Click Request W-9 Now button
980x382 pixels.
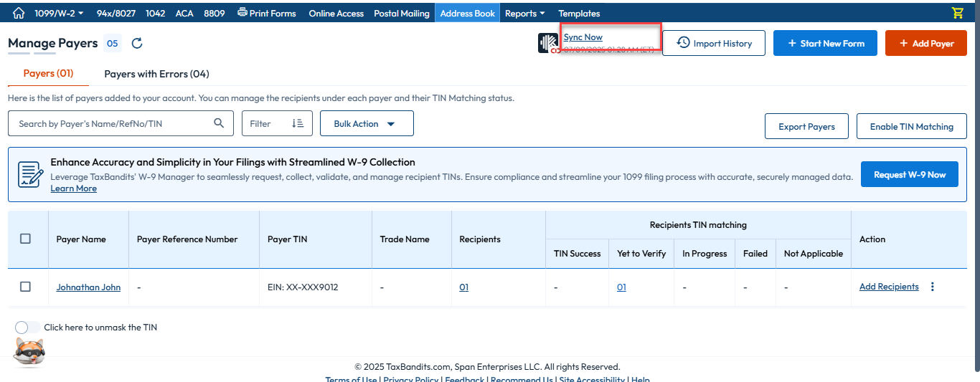coord(909,174)
